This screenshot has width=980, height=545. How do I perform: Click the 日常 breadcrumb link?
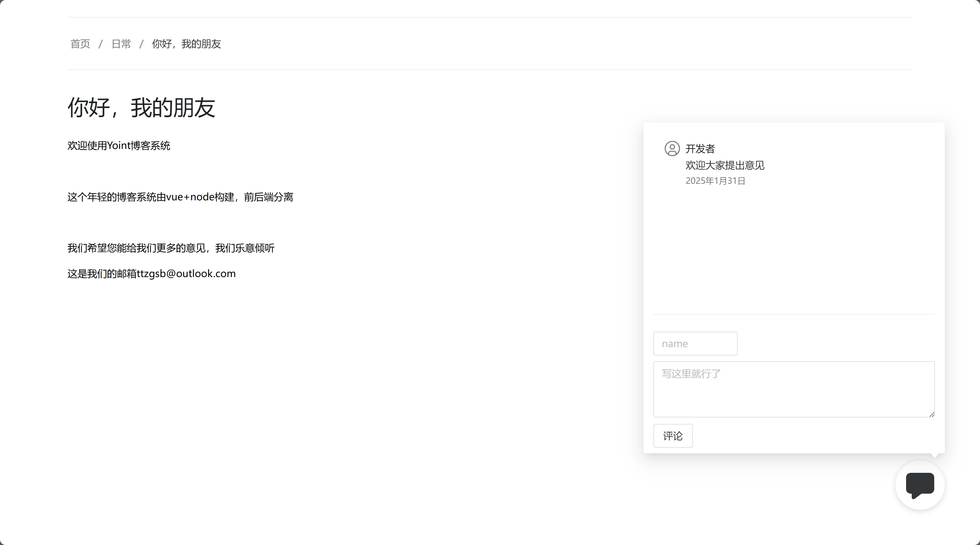click(x=121, y=44)
